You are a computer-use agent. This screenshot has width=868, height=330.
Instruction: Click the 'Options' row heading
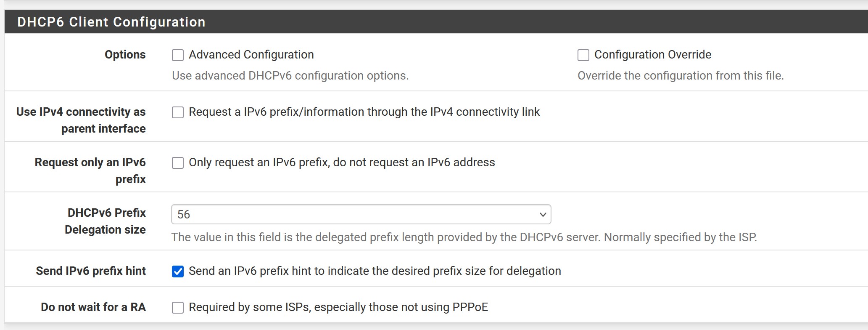(125, 55)
